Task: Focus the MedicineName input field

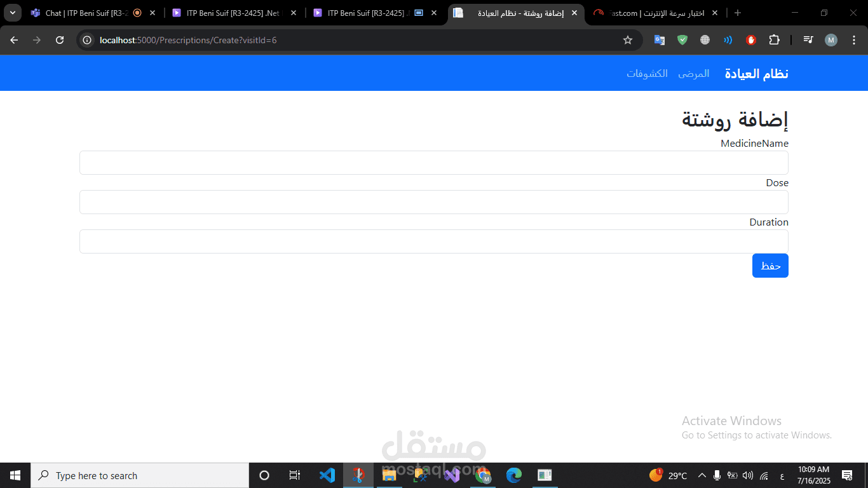Action: click(x=434, y=163)
